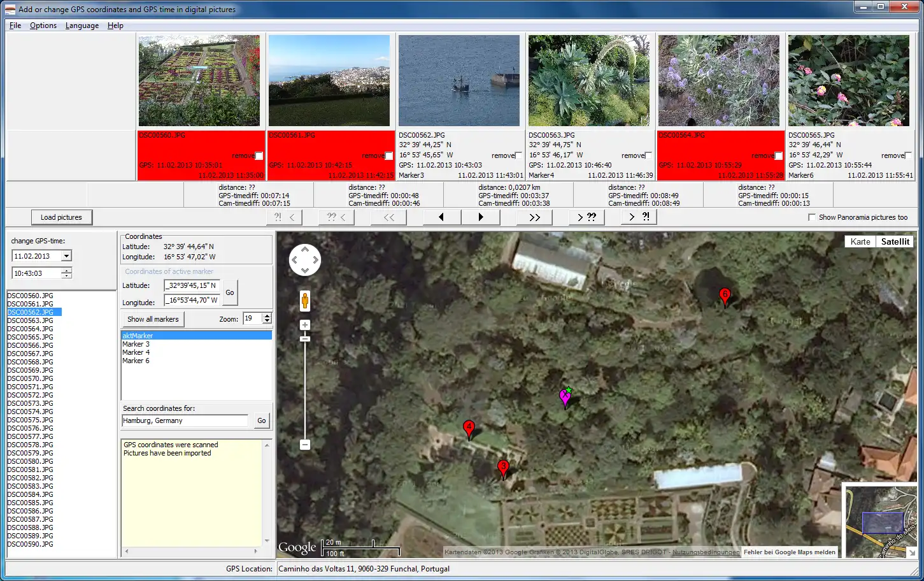Collapse the overview minimap arrow
924x581 pixels.
(x=911, y=553)
